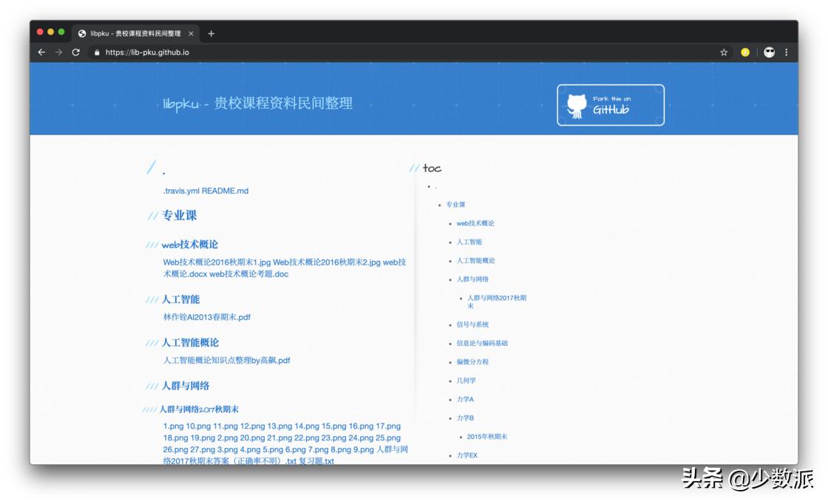The image size is (828, 504).
Task: Click the HTTPS lock icon in address bar
Action: click(x=98, y=52)
